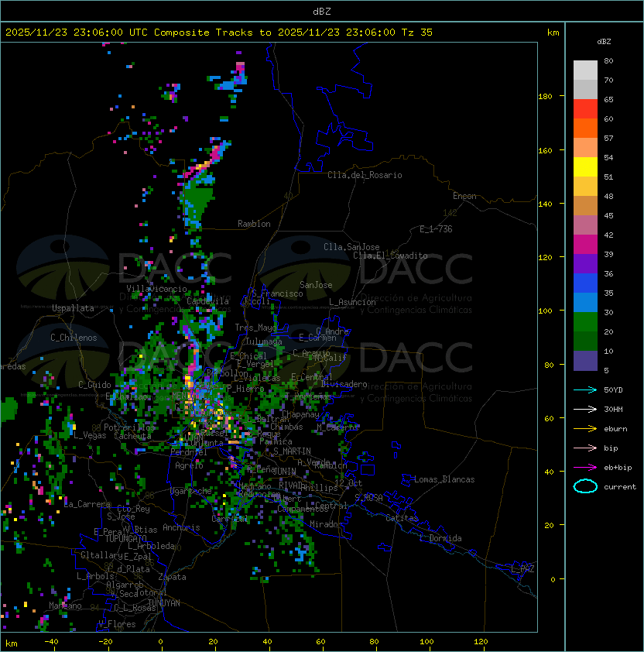Screen dimensions: 644x652
Task: Click the Tres_Mayo map label
Action: click(x=255, y=328)
